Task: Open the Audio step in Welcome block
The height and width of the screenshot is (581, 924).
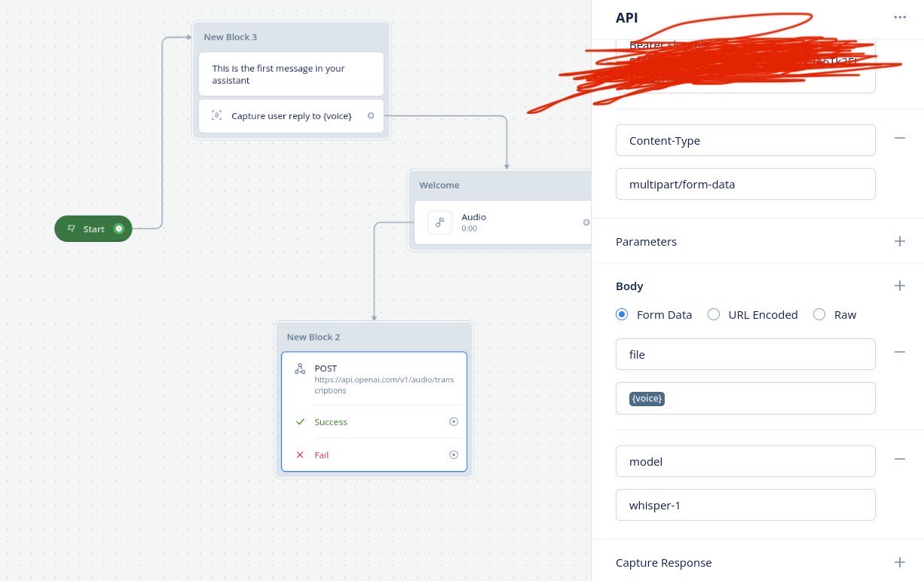Action: point(502,222)
